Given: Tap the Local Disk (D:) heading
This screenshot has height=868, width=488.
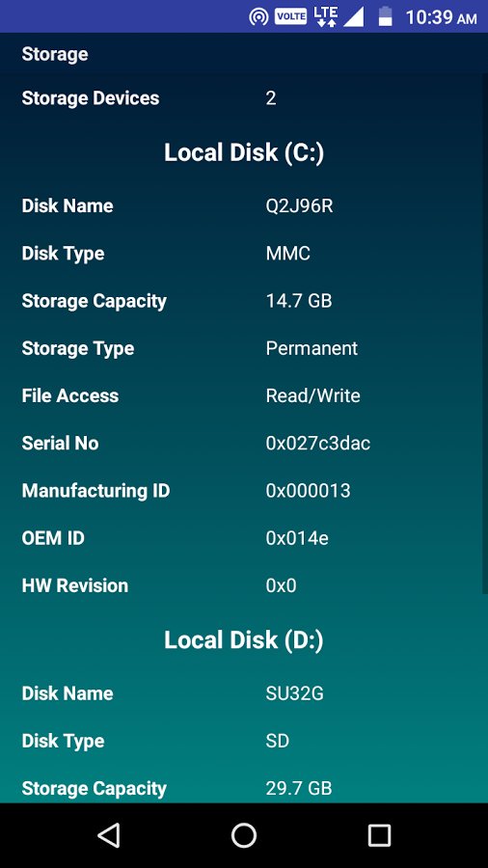Looking at the screenshot, I should point(244,640).
